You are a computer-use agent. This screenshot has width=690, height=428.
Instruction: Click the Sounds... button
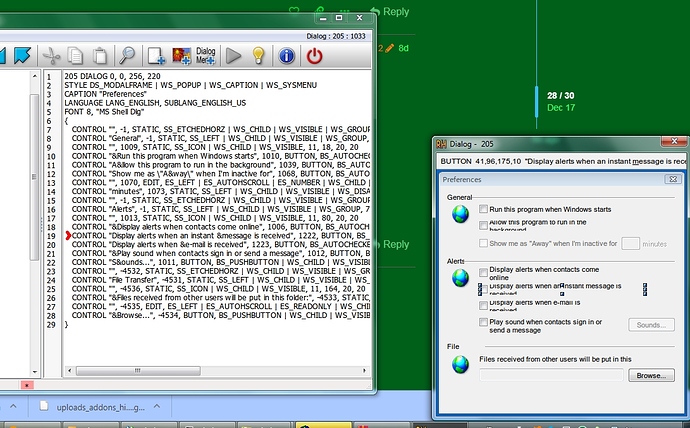point(651,325)
